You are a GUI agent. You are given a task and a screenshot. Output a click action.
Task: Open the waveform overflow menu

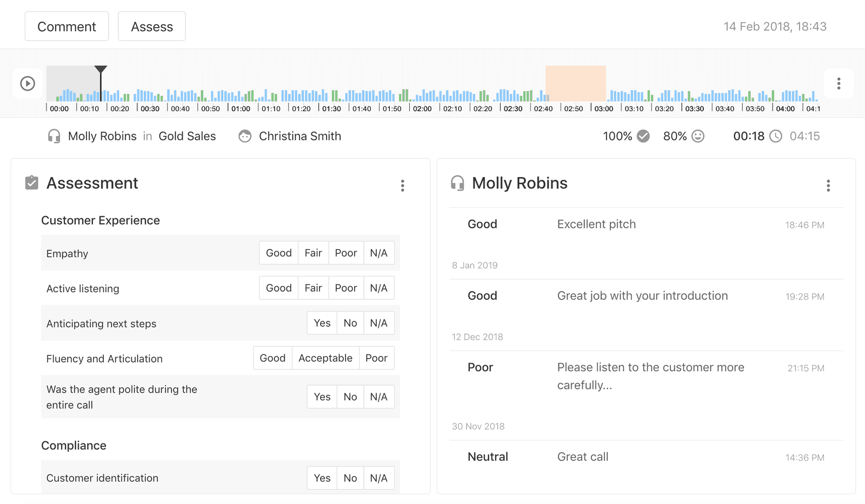(x=839, y=84)
